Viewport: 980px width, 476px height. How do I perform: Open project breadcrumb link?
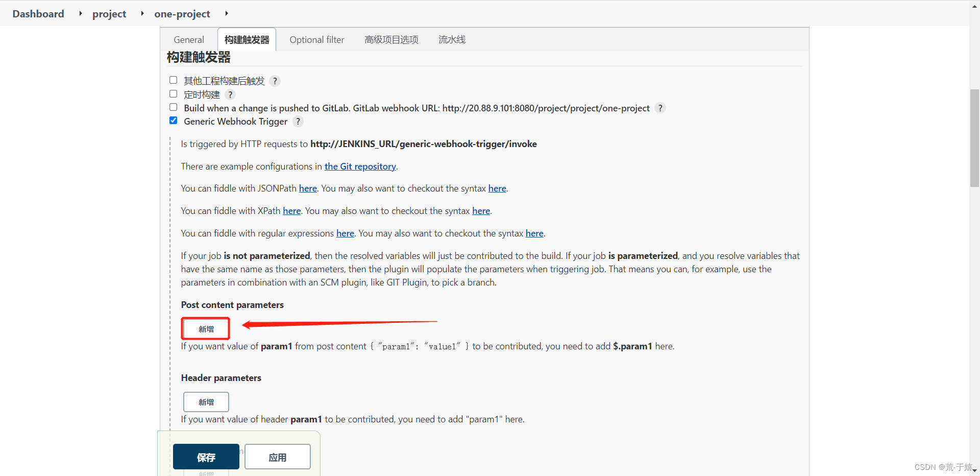pyautogui.click(x=109, y=14)
